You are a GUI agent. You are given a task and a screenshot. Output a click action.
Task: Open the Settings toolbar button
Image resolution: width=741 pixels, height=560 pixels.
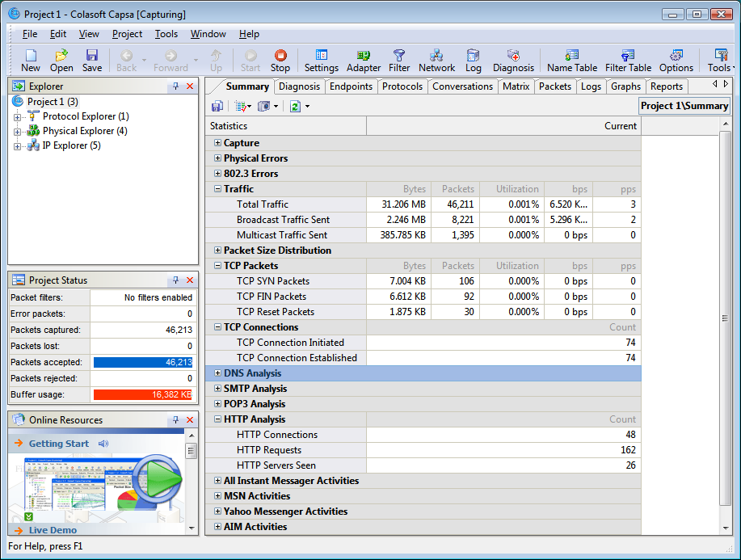click(x=322, y=61)
